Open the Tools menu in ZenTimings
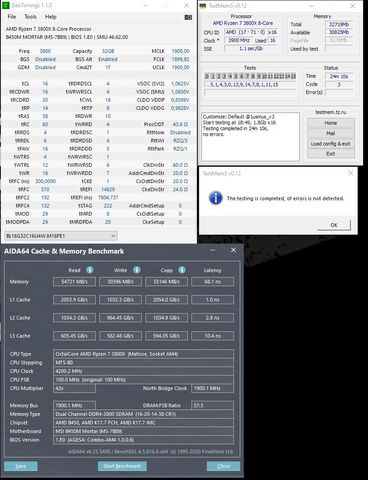 click(30, 17)
